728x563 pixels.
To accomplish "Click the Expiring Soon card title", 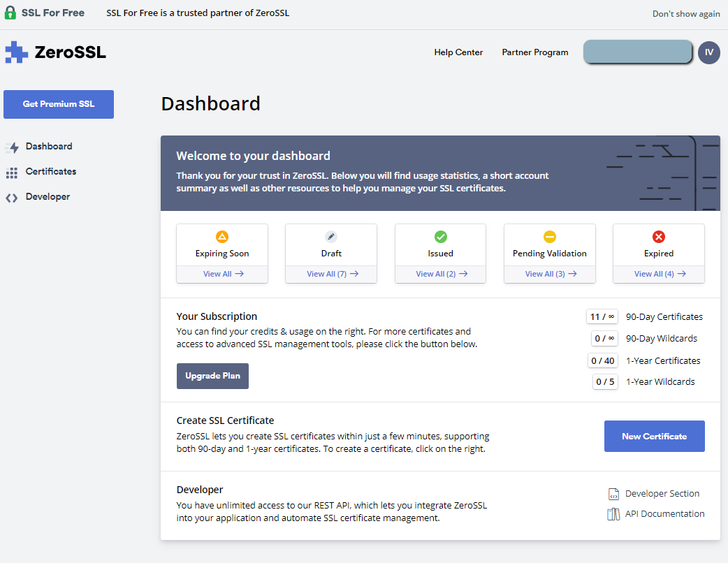I will pos(222,254).
